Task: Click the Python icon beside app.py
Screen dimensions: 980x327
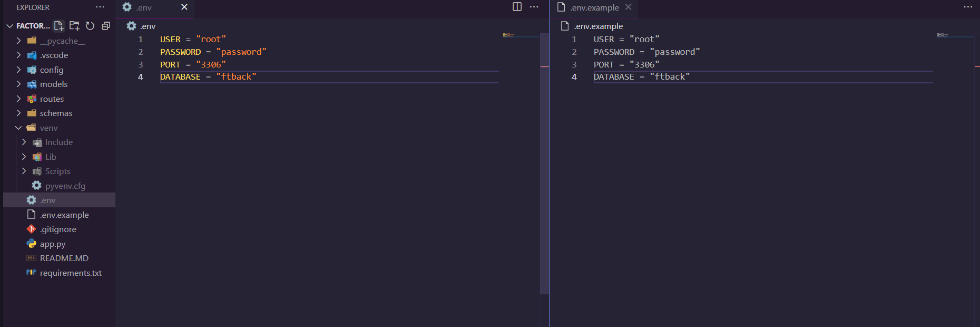Action: click(32, 244)
